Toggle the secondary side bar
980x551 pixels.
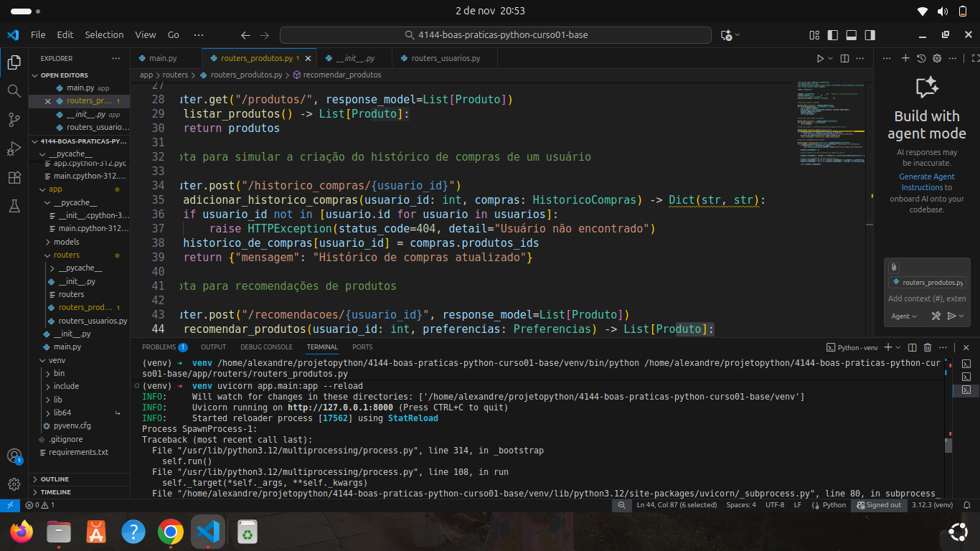pos(870,34)
